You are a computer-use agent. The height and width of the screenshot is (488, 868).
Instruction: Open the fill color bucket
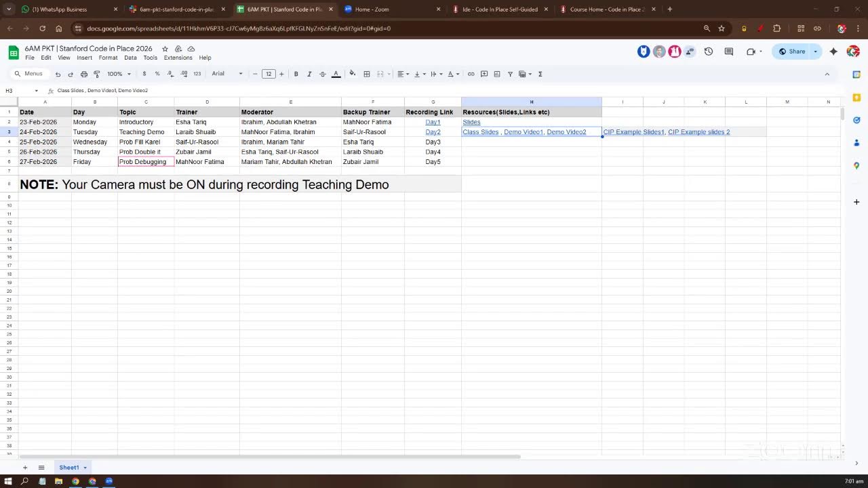click(x=353, y=74)
